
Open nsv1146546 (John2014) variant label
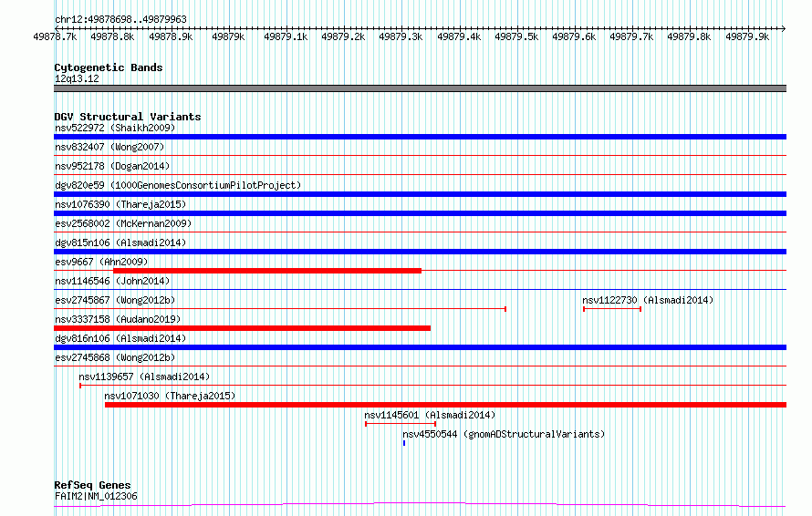point(112,281)
